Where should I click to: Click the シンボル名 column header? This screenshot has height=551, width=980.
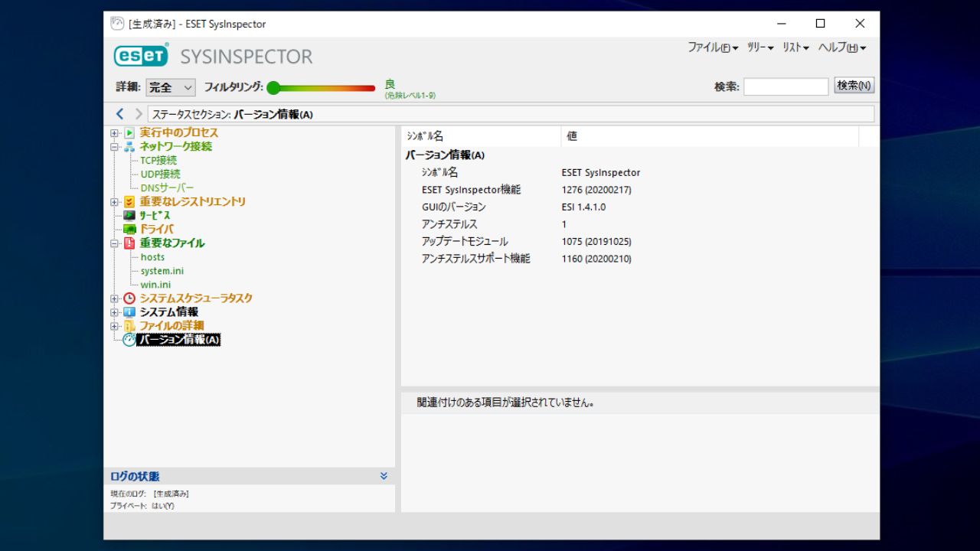[x=481, y=136]
